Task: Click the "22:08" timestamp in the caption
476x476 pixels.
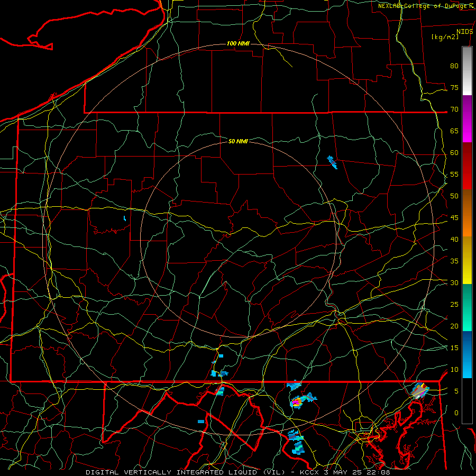Action: (378, 472)
